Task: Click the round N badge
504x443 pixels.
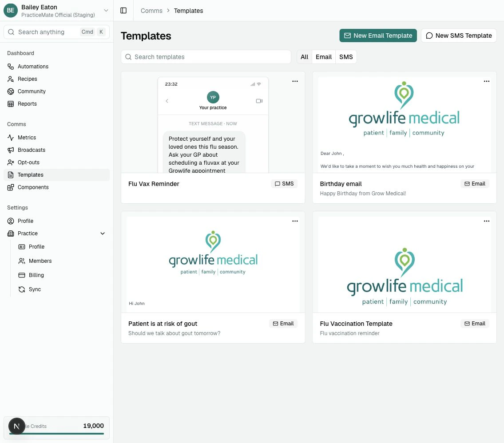Action: (17, 426)
